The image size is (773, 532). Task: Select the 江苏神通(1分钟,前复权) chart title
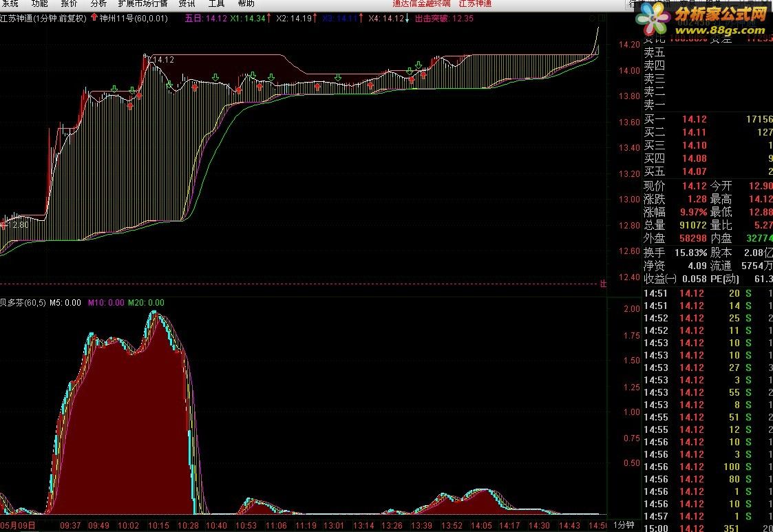[x=43, y=19]
